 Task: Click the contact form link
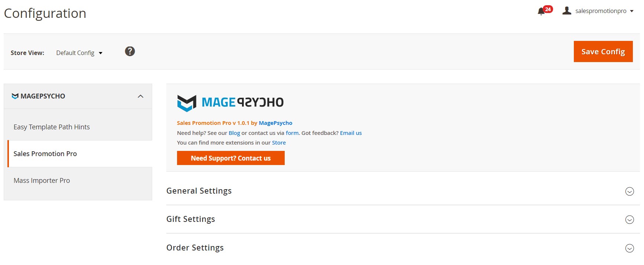[x=292, y=133]
